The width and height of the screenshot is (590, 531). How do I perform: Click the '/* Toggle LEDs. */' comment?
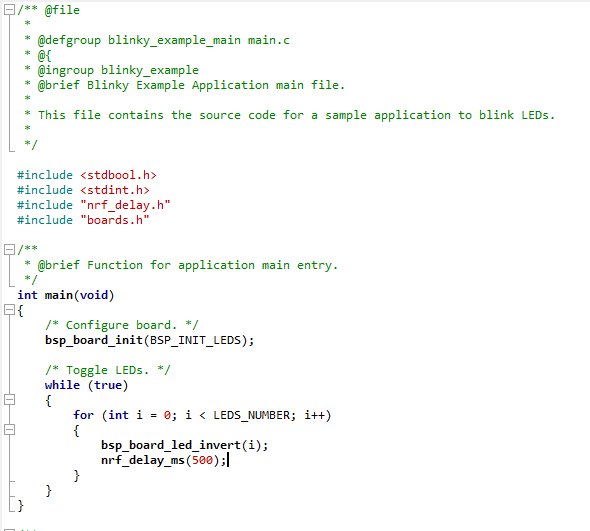pyautogui.click(x=108, y=370)
